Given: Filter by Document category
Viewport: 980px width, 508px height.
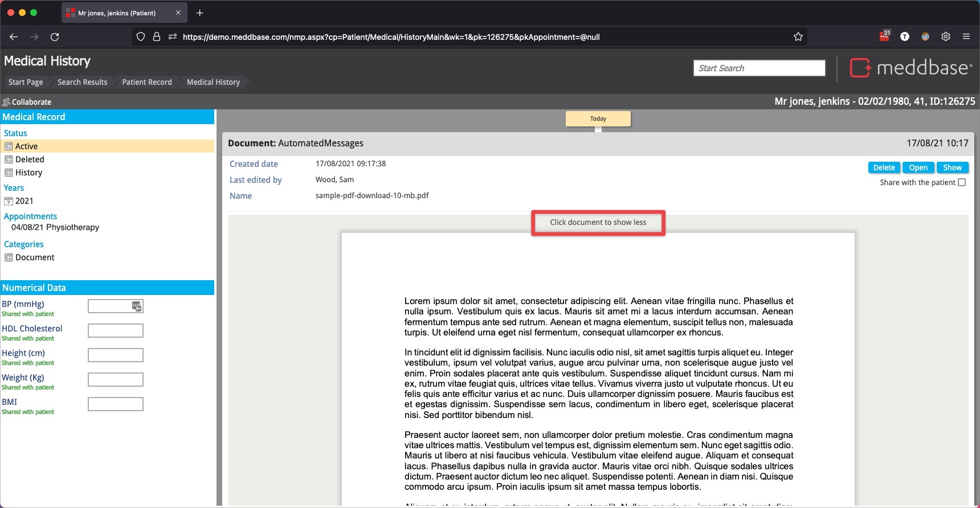Looking at the screenshot, I should [x=35, y=257].
